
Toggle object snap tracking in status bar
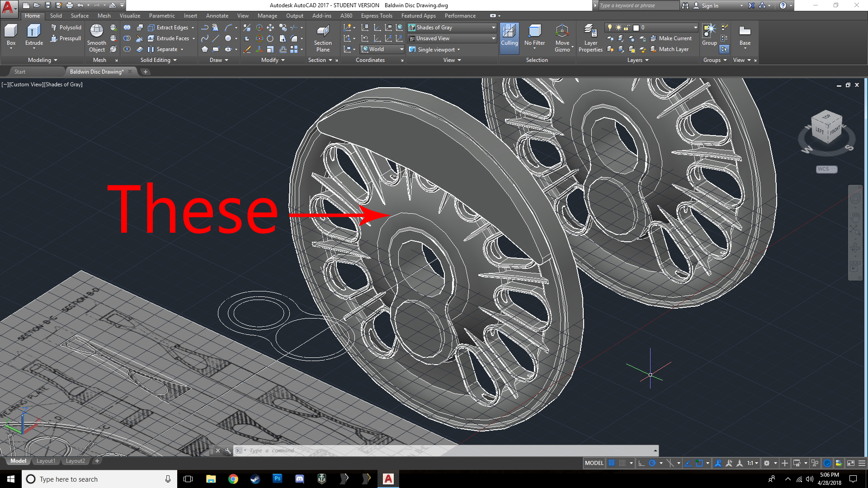688,463
